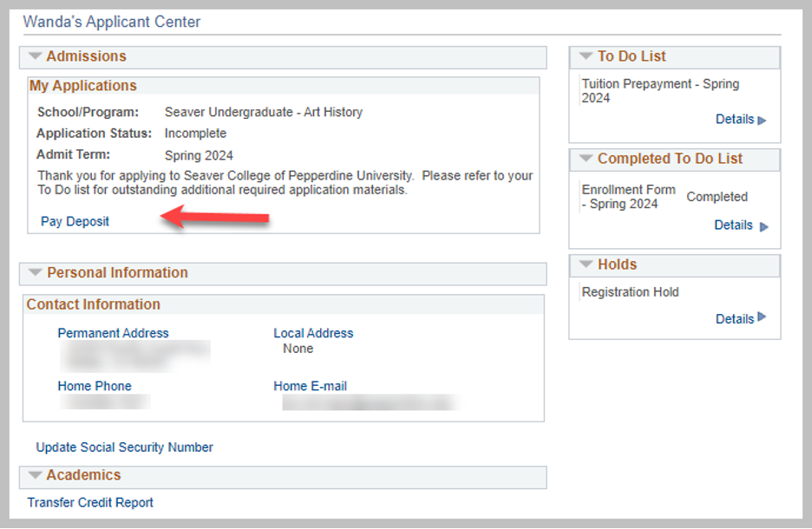Click the arrow icon beside Completed To Do Details
The image size is (812, 529).
[763, 226]
